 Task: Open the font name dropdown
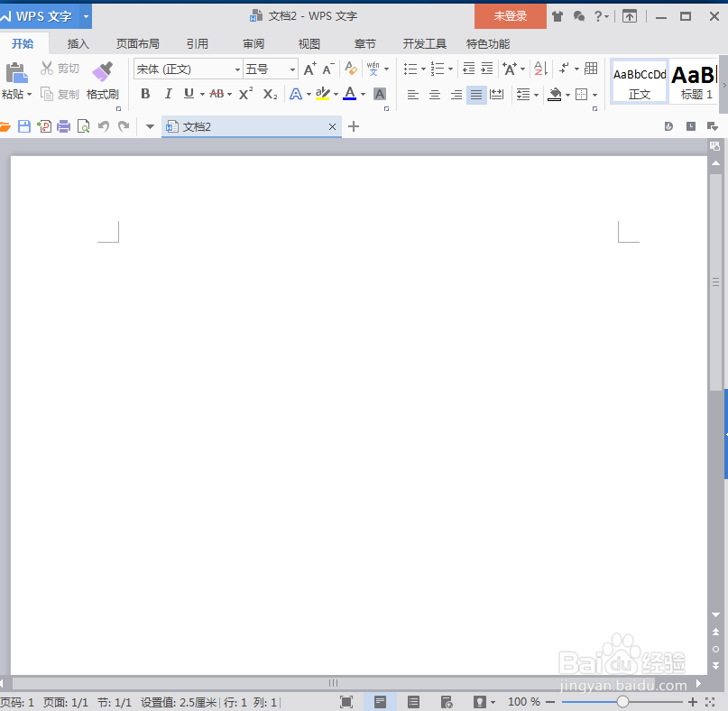tap(237, 69)
